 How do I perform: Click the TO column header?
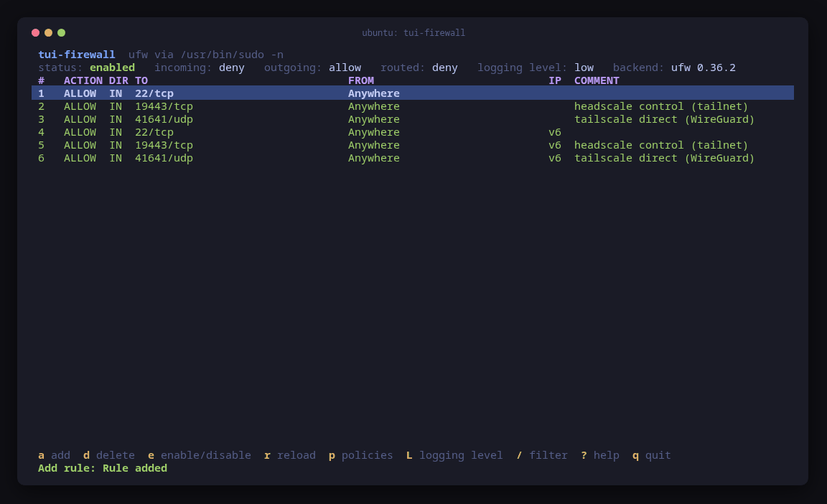(141, 80)
